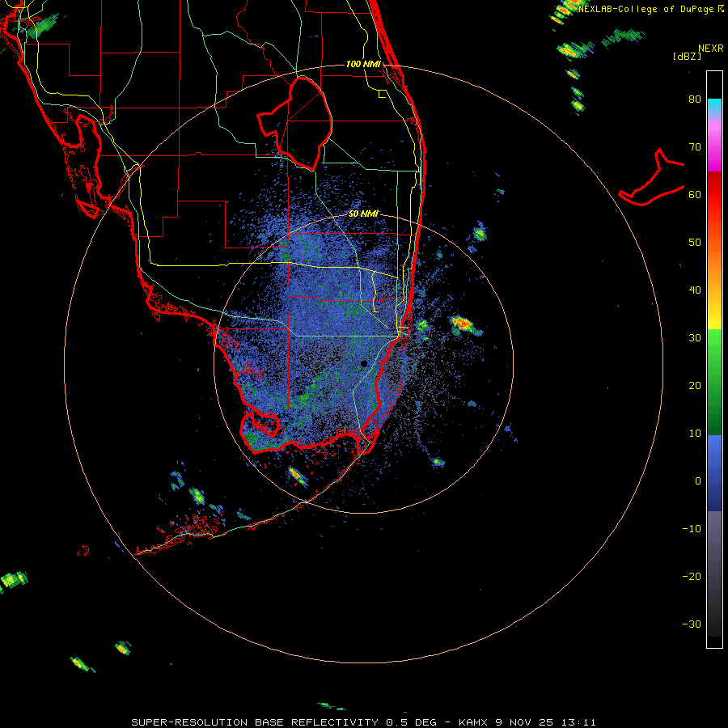Select the 20 value on dBZ scale
728x728 pixels.
695,386
